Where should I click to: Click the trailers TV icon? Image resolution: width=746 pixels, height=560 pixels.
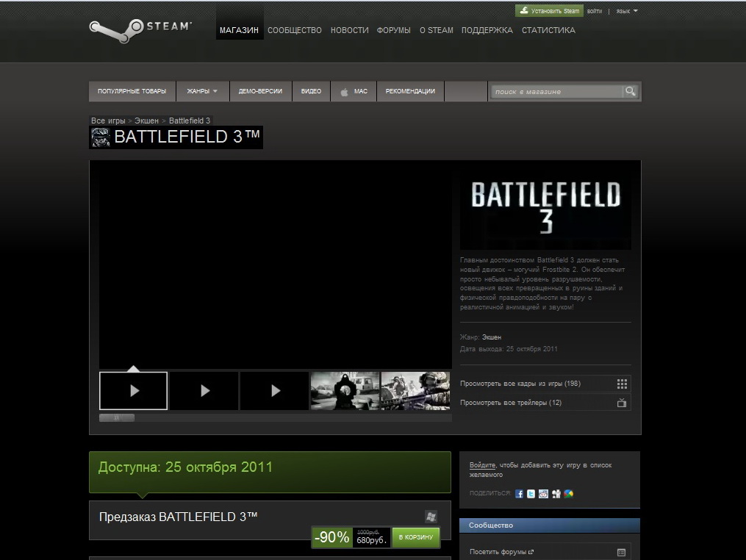click(x=622, y=403)
